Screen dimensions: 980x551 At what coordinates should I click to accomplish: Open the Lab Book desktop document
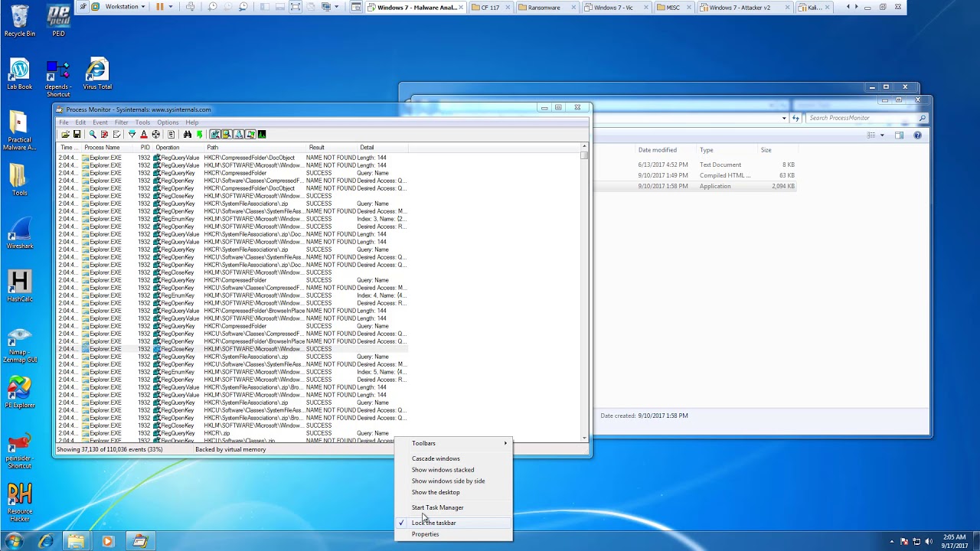(19, 73)
